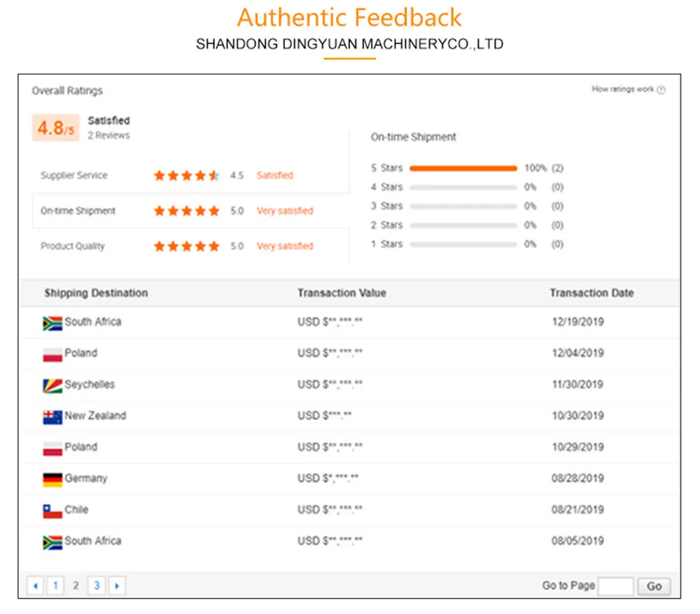Open page 3 of transactions
The height and width of the screenshot is (614, 700).
pos(97,585)
